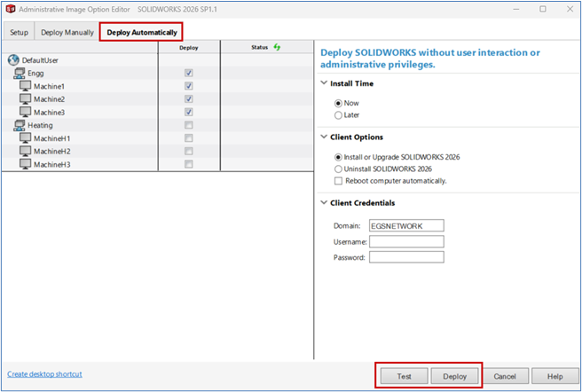Click the Engg group network icon
582x392 pixels.
click(20, 73)
